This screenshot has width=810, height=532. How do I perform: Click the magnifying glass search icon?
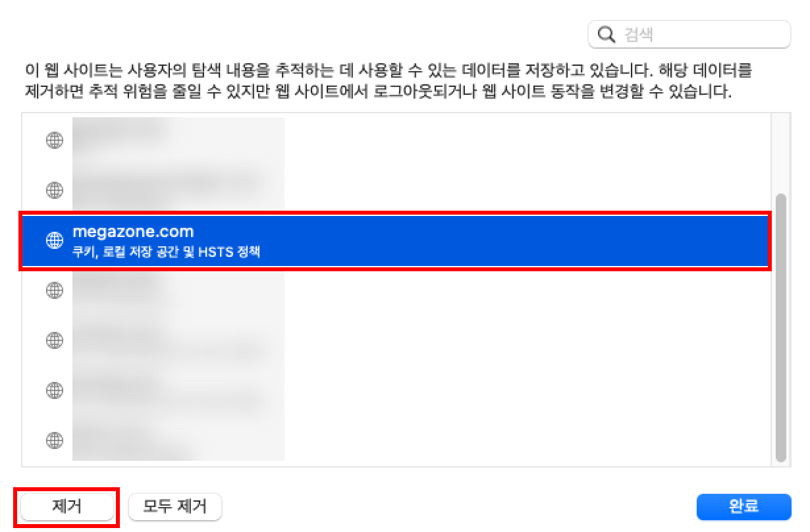coord(605,34)
